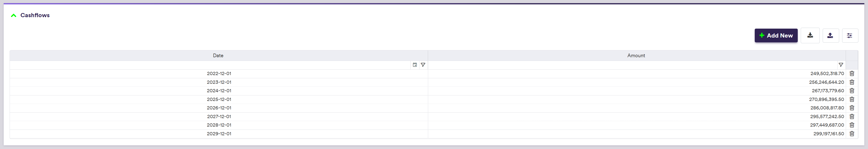Delete the 2025-12-01 cashflow row
The image size is (868, 149).
[852, 99]
